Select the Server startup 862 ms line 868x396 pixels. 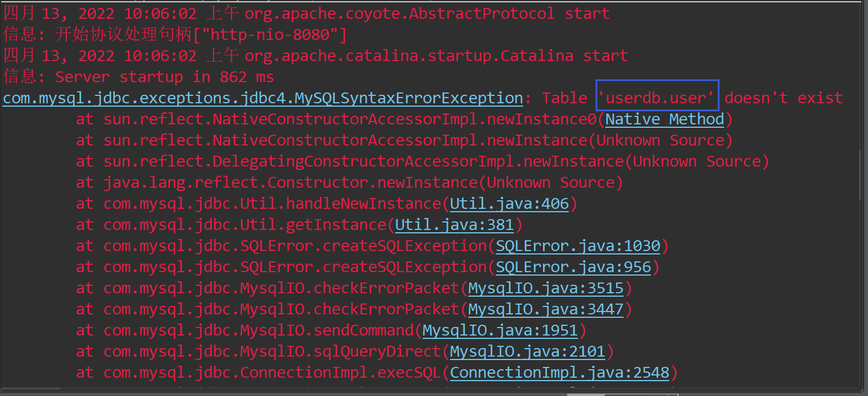coord(137,76)
